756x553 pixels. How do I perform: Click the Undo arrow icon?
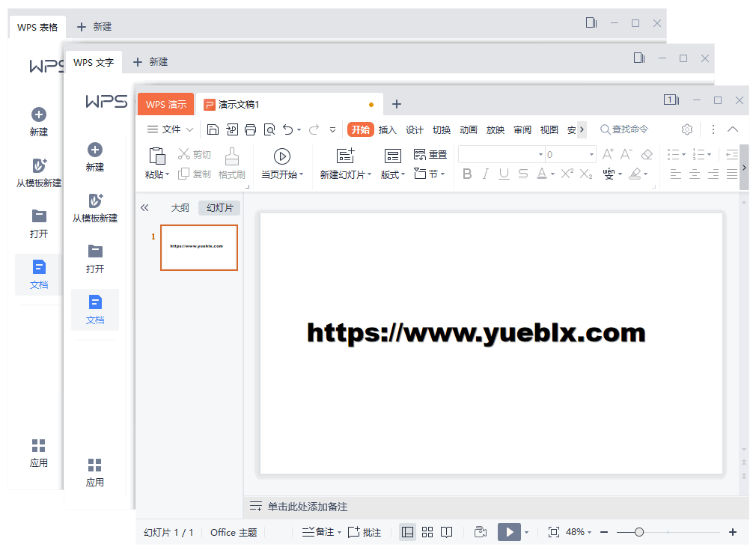pyautogui.click(x=287, y=129)
